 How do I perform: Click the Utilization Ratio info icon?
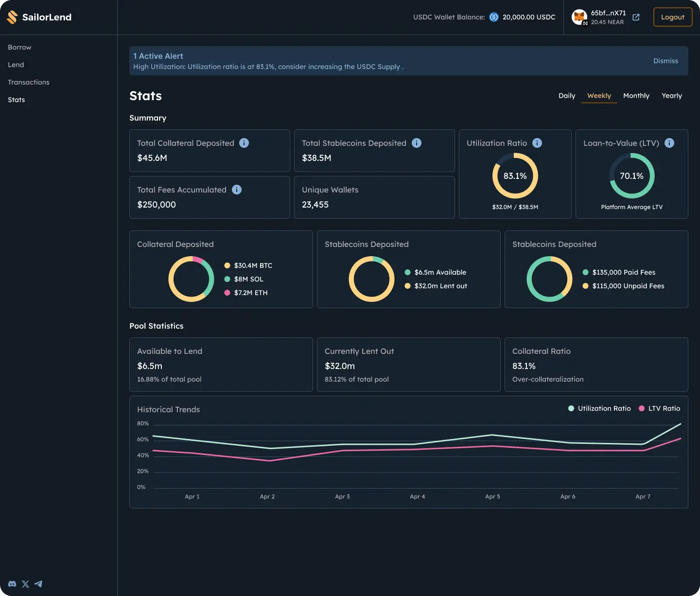(537, 143)
